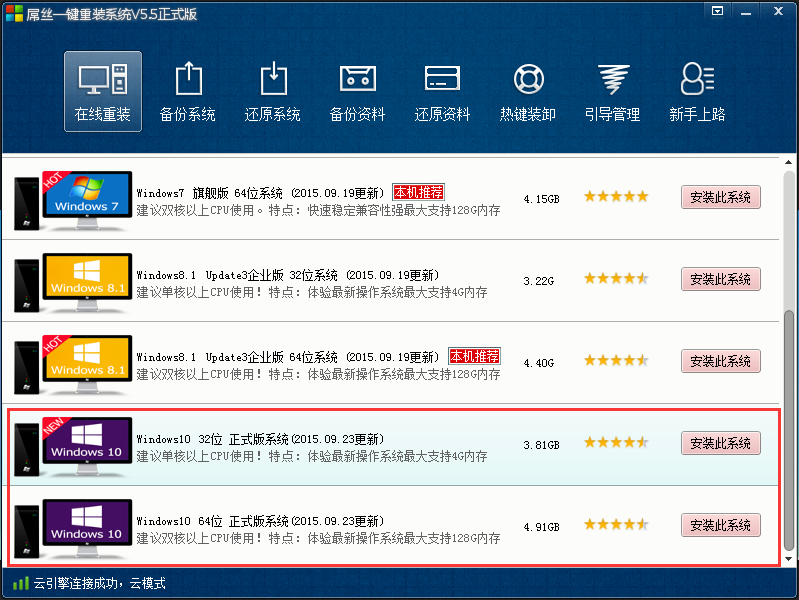The width and height of the screenshot is (799, 600).
Task: Click the cloud engine signal status icon
Action: tap(20, 583)
